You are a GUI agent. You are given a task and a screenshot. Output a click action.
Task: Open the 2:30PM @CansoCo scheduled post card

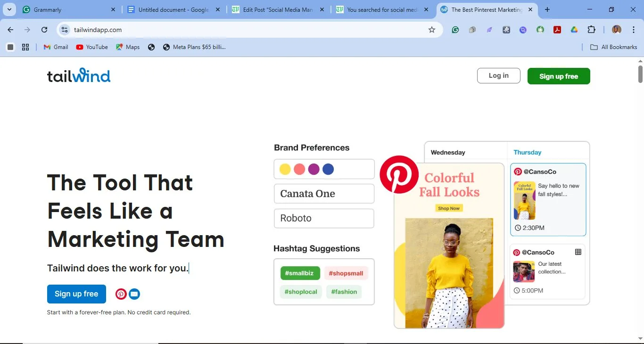pyautogui.click(x=548, y=199)
